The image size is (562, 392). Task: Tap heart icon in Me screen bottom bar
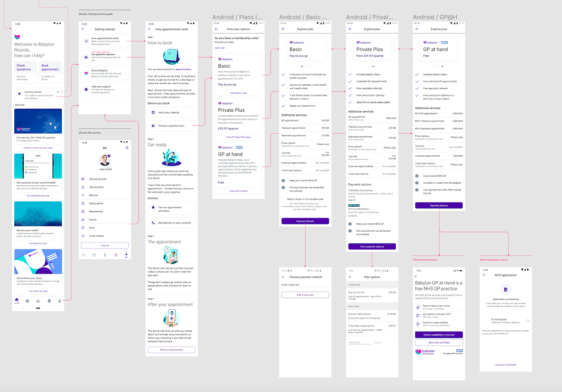pyautogui.click(x=83, y=255)
